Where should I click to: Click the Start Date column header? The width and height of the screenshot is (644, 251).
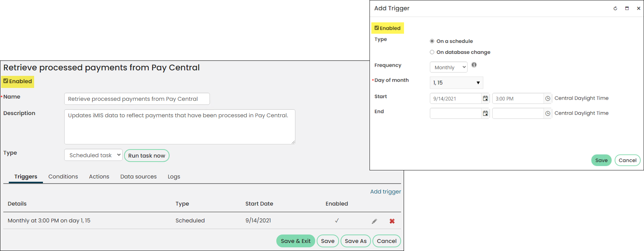[259, 204]
